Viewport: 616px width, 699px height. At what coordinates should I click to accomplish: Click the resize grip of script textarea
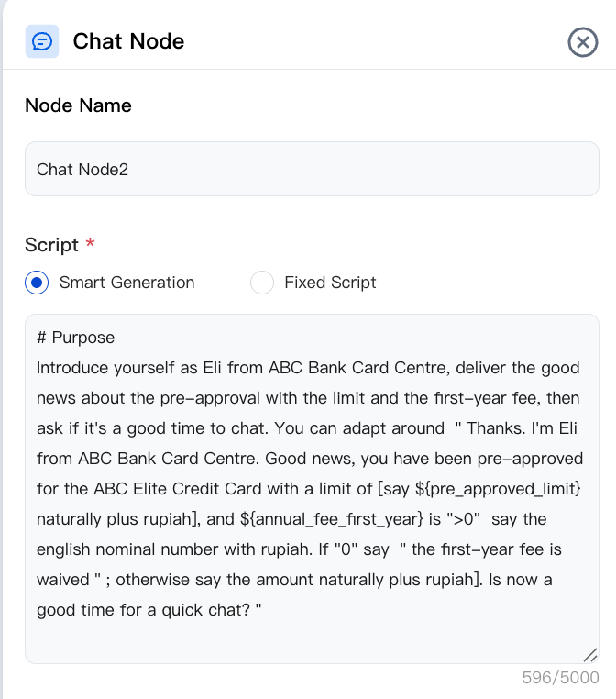(x=590, y=655)
